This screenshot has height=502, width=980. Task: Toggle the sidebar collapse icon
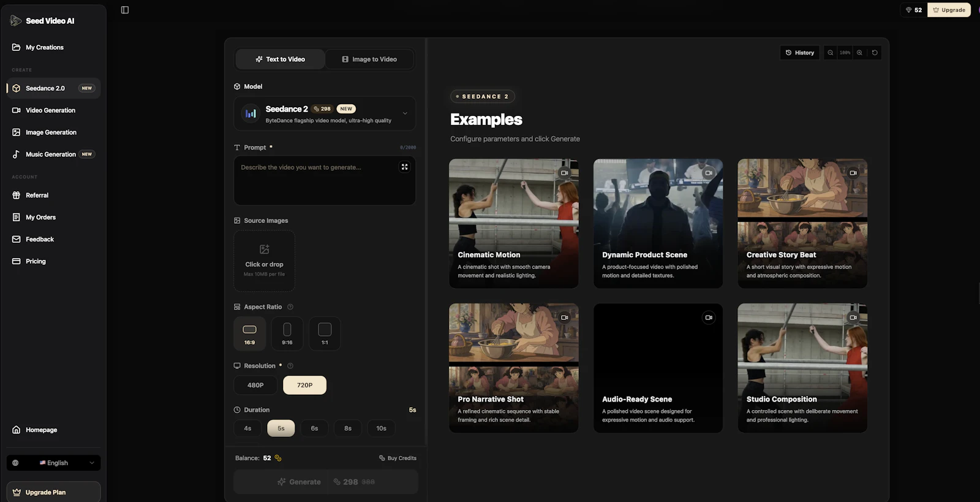pyautogui.click(x=125, y=10)
